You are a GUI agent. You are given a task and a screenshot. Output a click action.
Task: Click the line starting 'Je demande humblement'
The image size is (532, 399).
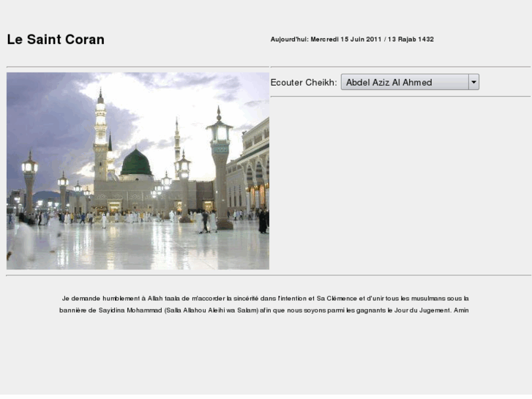[266, 299]
